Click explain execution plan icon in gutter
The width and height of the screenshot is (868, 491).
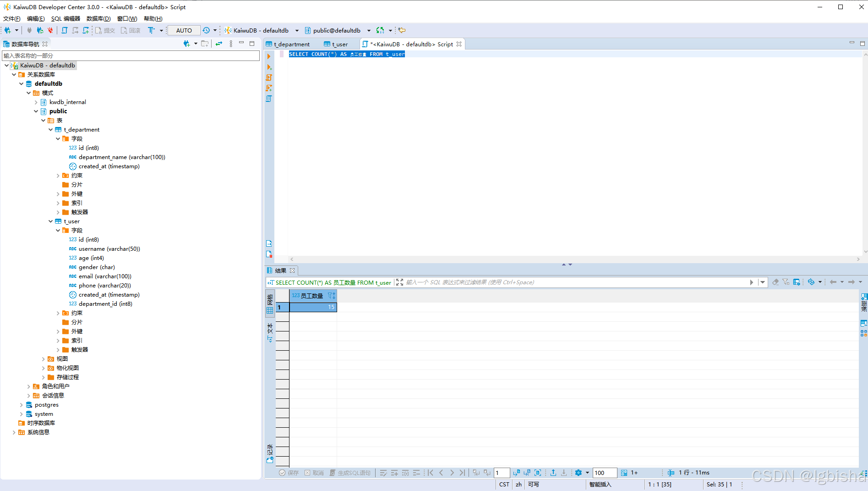click(x=269, y=99)
